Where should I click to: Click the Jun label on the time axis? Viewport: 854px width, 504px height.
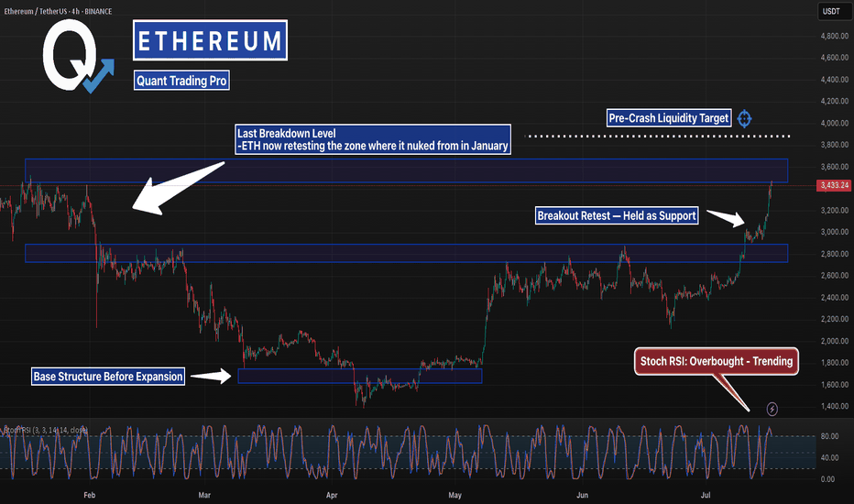pyautogui.click(x=582, y=495)
